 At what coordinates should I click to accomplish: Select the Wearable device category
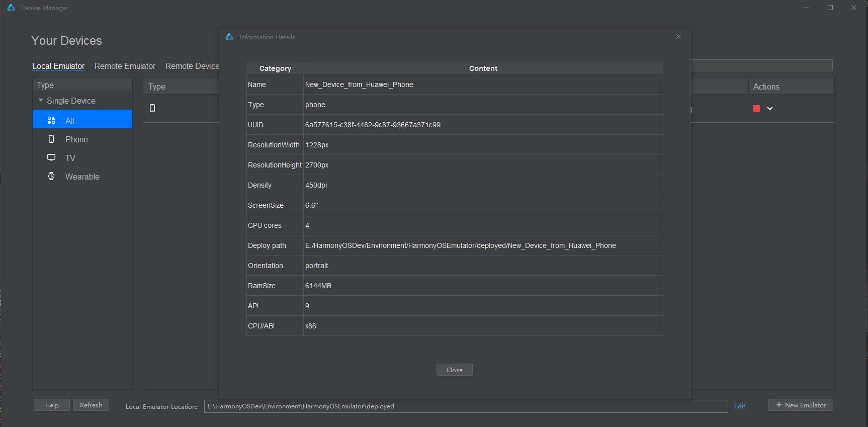tap(82, 177)
